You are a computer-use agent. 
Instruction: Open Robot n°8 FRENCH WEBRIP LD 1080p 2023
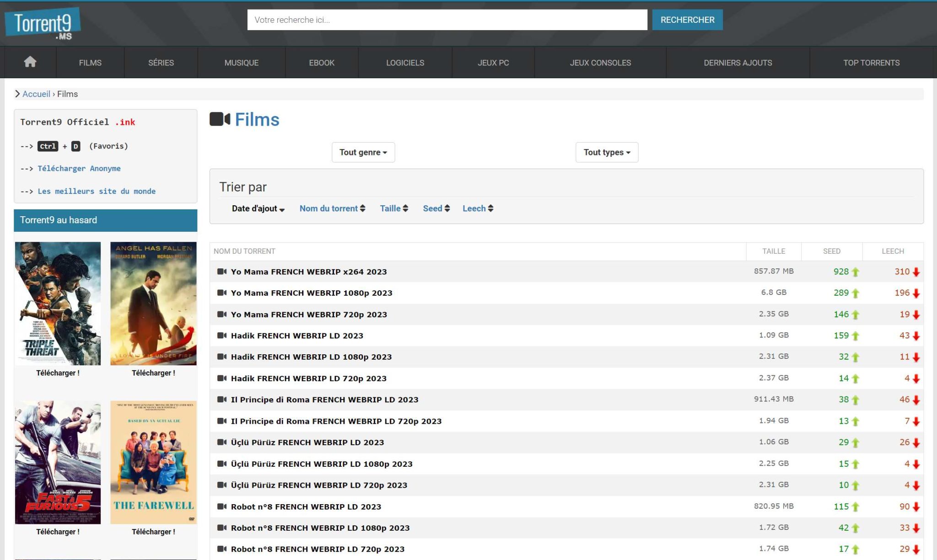click(320, 528)
